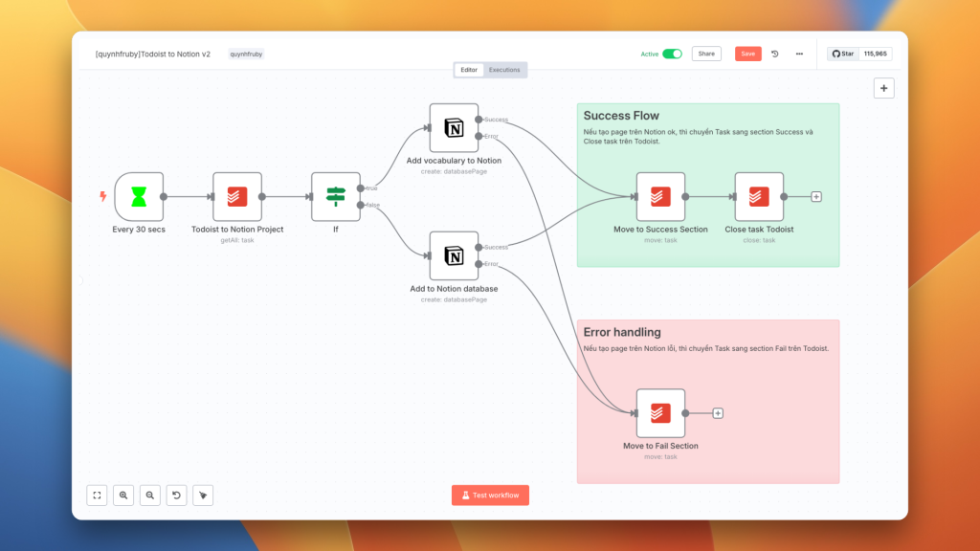Switch to the Editor tab

[x=469, y=70]
